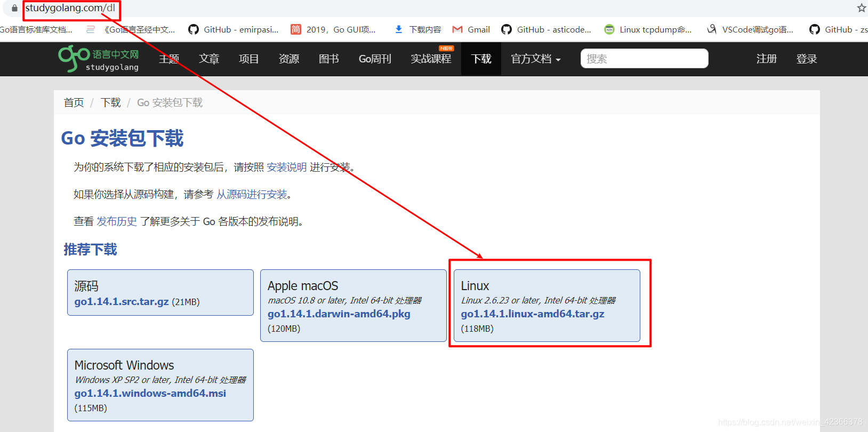The height and width of the screenshot is (432, 868).
Task: Open GitHub asticode bookmark
Action: click(546, 29)
